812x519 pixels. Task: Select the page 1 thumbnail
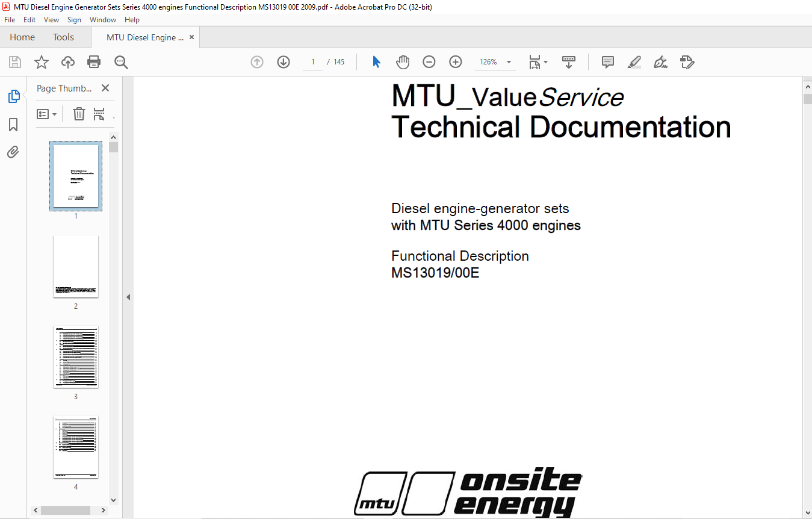[76, 176]
